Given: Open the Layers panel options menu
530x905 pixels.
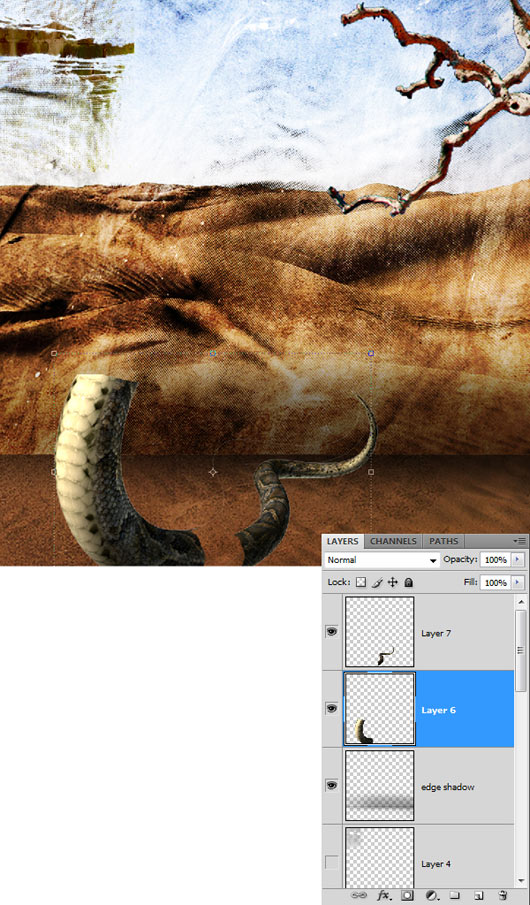Looking at the screenshot, I should (520, 541).
